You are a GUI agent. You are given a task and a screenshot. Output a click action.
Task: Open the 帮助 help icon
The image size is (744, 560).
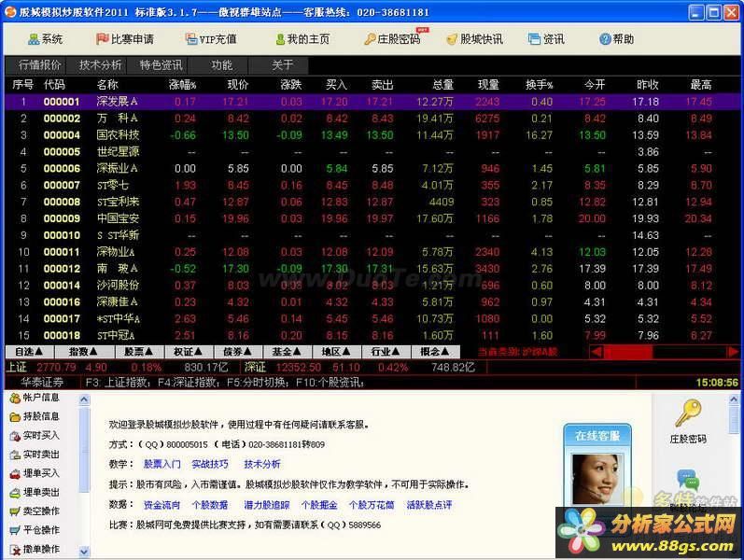pyautogui.click(x=605, y=39)
